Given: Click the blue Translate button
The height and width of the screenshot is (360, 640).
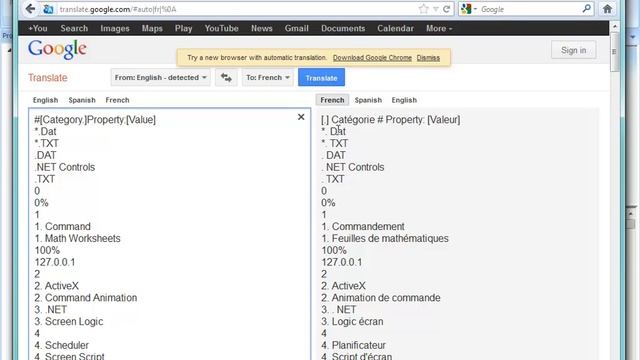Looking at the screenshot, I should [321, 78].
